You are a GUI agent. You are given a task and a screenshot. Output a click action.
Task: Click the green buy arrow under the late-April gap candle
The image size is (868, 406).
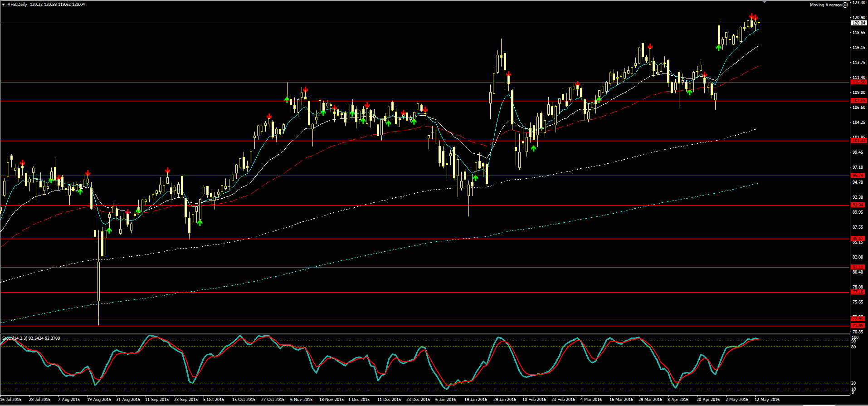pyautogui.click(x=719, y=47)
